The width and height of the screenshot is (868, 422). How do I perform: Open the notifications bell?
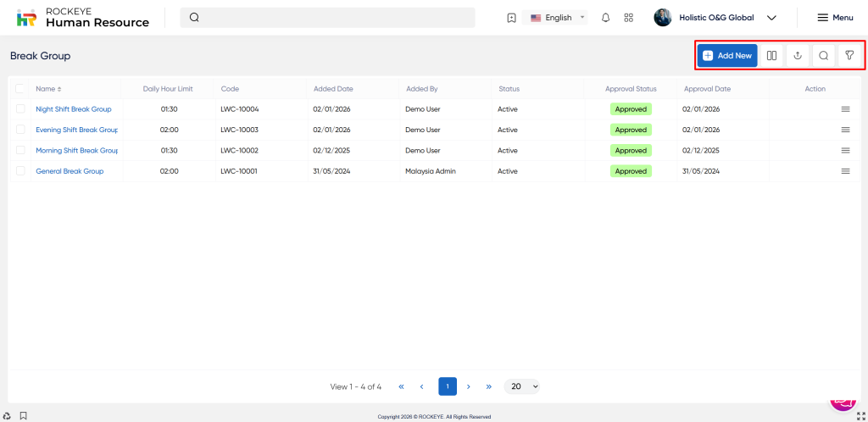pyautogui.click(x=605, y=18)
